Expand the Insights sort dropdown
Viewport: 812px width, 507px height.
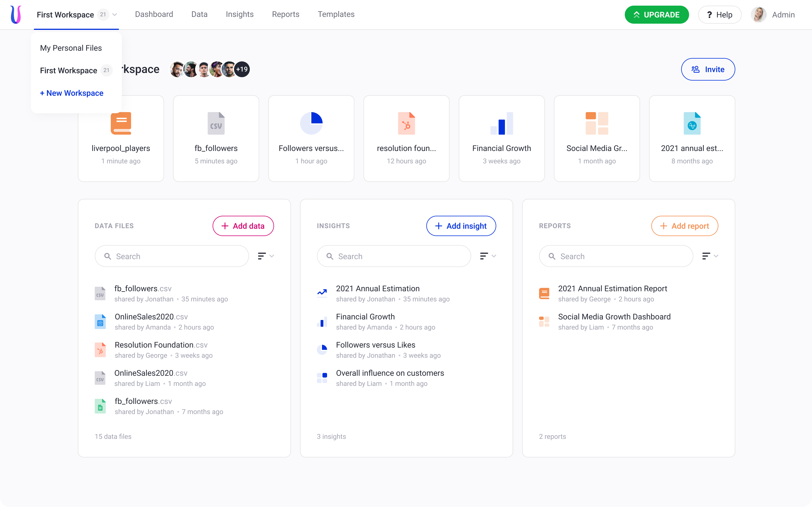pyautogui.click(x=488, y=256)
